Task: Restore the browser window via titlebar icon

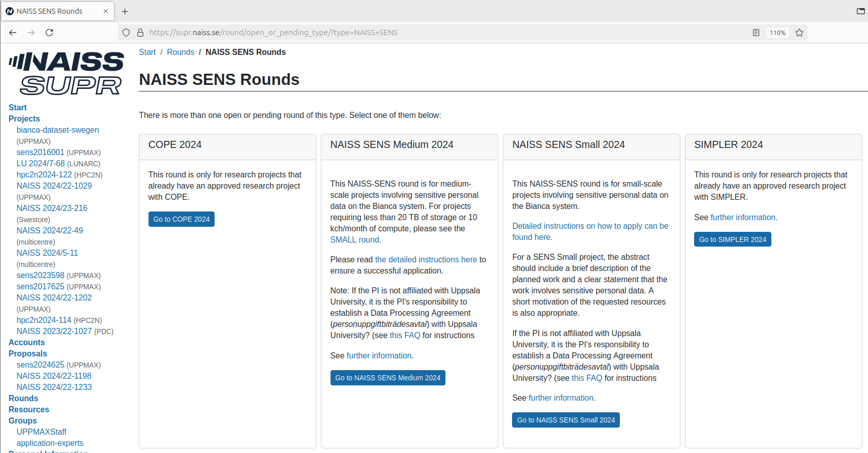Action: 860,11
